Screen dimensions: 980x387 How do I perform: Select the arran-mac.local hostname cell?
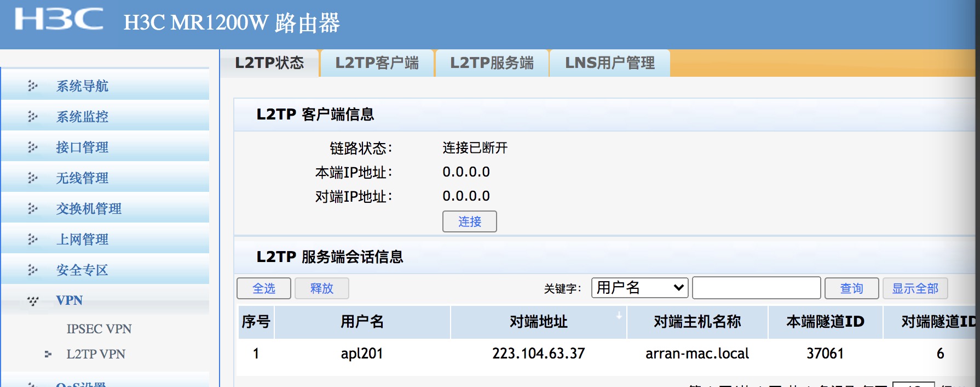point(697,354)
